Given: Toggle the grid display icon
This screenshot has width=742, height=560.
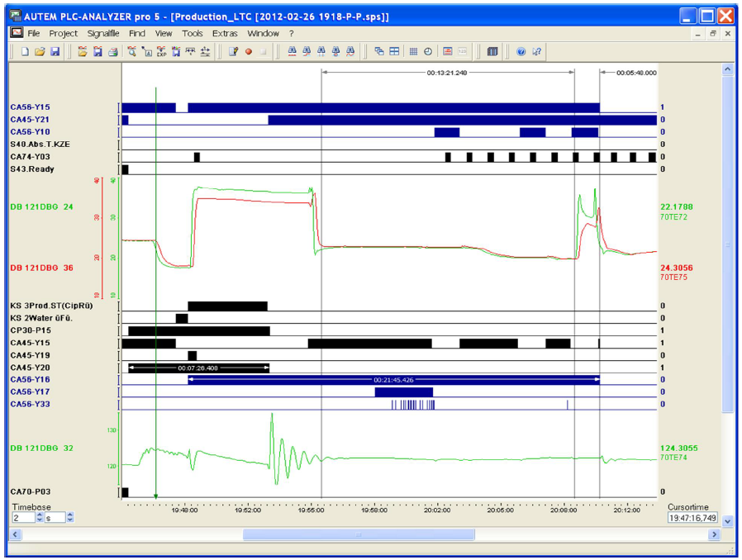Looking at the screenshot, I should [x=413, y=51].
